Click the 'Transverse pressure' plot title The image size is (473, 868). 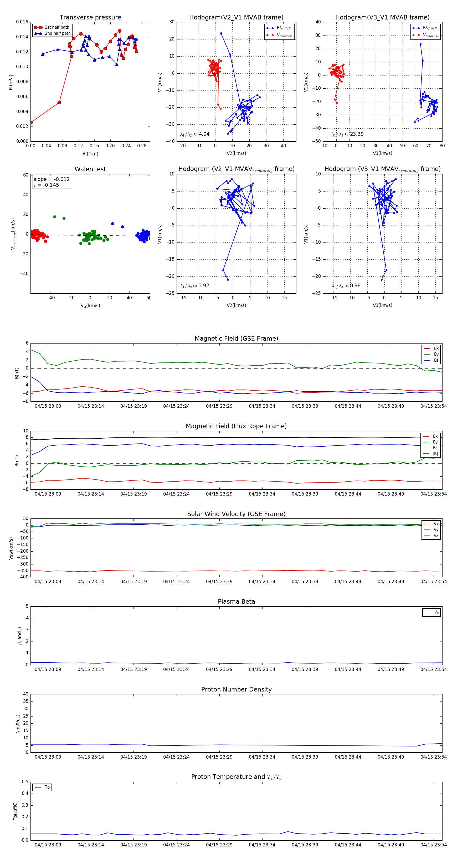90,18
